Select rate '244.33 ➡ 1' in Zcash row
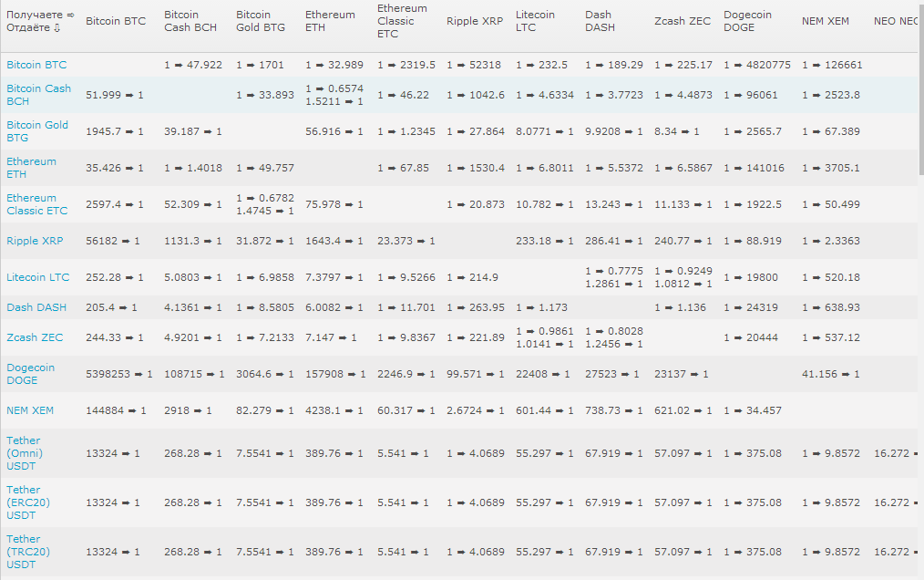The height and width of the screenshot is (580, 924). [x=115, y=337]
